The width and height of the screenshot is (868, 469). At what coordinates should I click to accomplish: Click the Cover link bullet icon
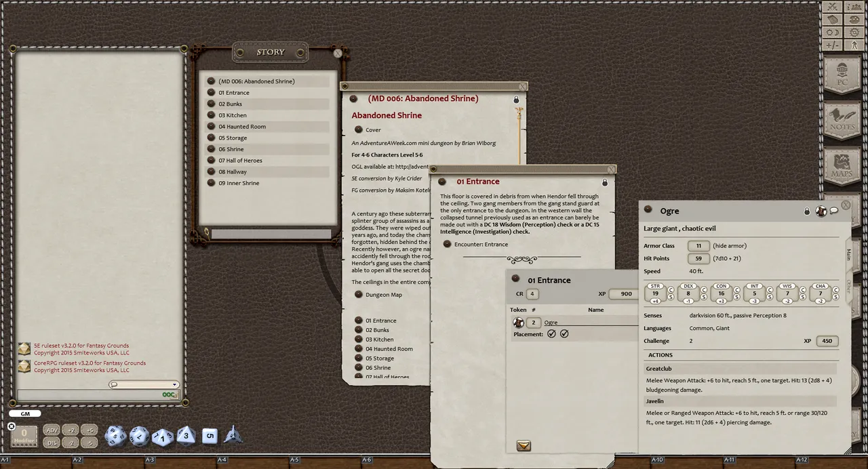[359, 129]
